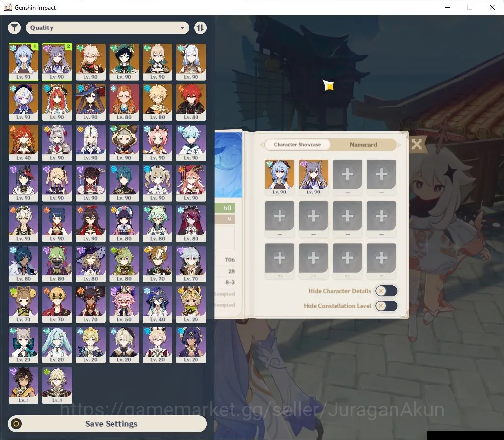
Task: Select Yun Jin at Lv. 80
Action: [124, 224]
